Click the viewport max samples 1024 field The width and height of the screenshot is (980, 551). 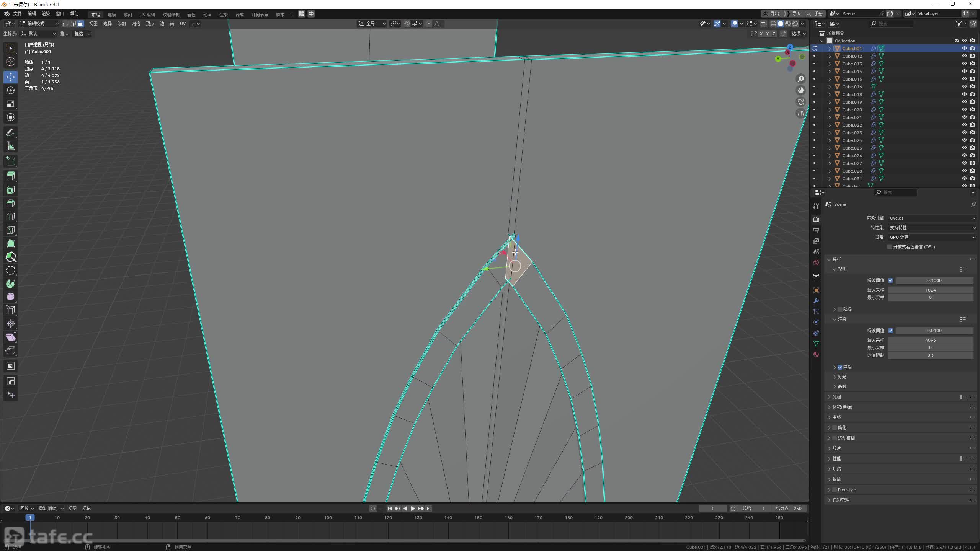pos(930,290)
